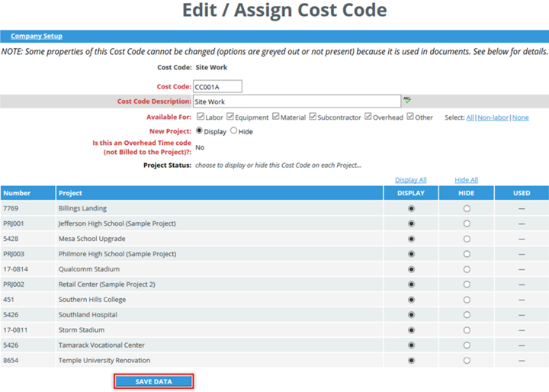Click project number 17-0814

[16, 269]
